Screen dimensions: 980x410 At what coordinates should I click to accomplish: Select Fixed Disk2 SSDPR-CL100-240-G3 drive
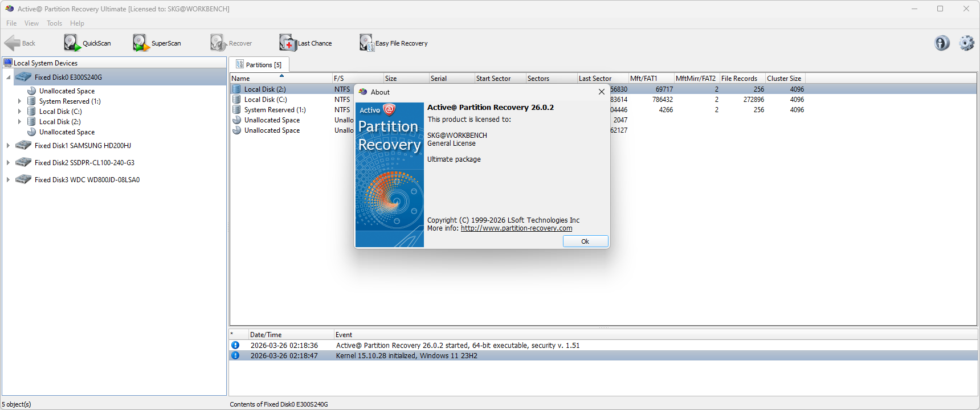tap(84, 163)
